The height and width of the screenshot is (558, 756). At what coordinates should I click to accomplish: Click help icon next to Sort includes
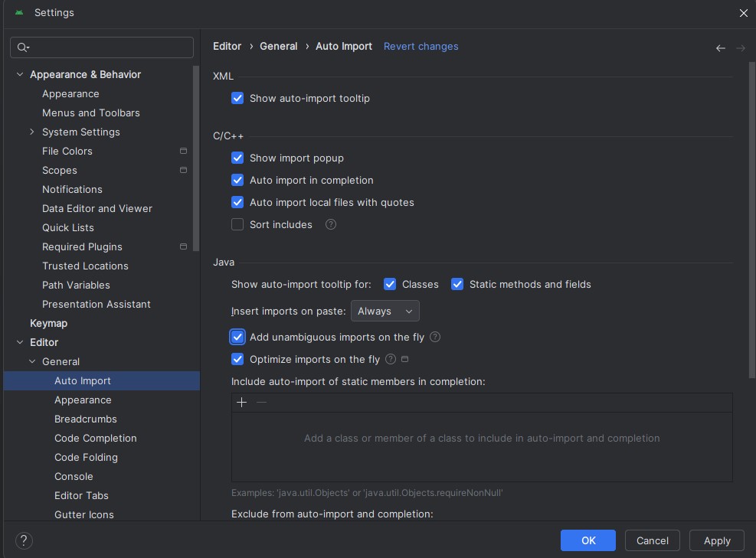click(331, 225)
